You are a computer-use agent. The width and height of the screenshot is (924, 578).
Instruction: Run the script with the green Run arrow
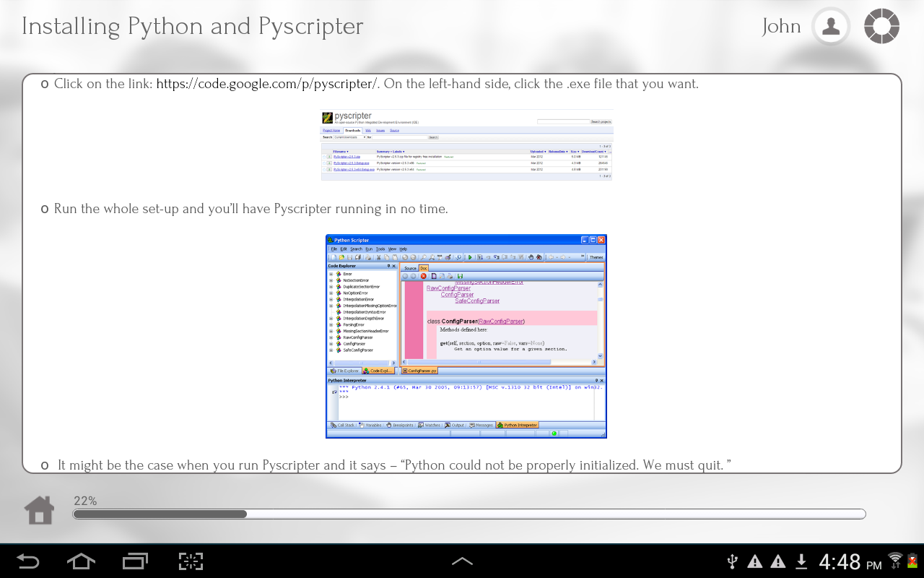470,257
